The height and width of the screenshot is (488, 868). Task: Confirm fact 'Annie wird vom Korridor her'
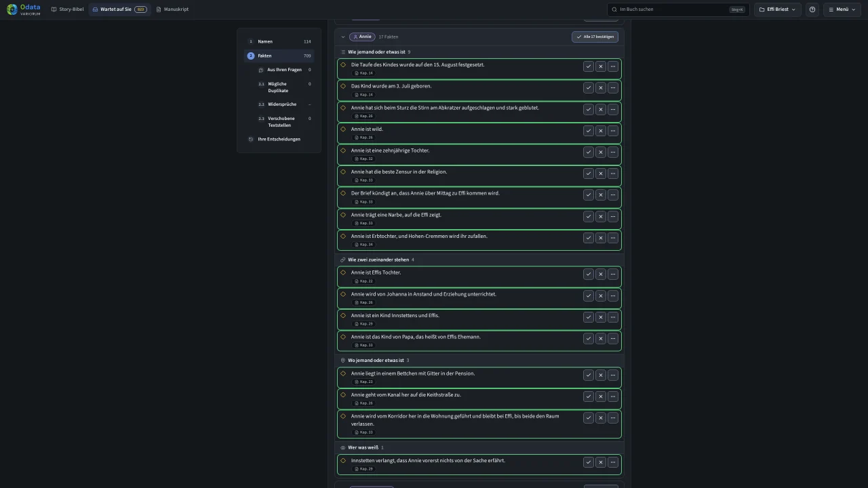coord(589,418)
